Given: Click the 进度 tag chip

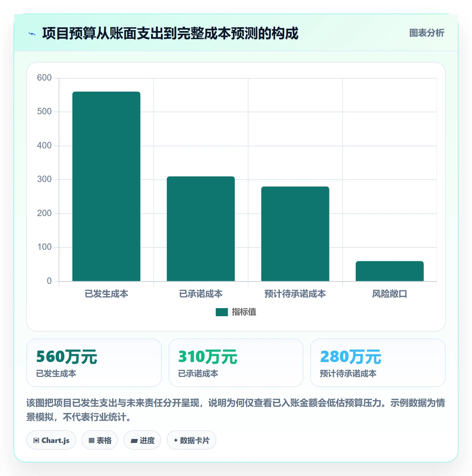Looking at the screenshot, I should 142,440.
